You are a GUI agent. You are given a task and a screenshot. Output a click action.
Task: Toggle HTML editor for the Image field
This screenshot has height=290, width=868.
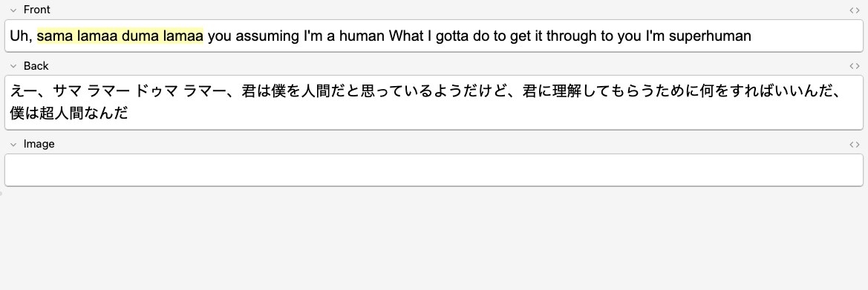pos(855,145)
